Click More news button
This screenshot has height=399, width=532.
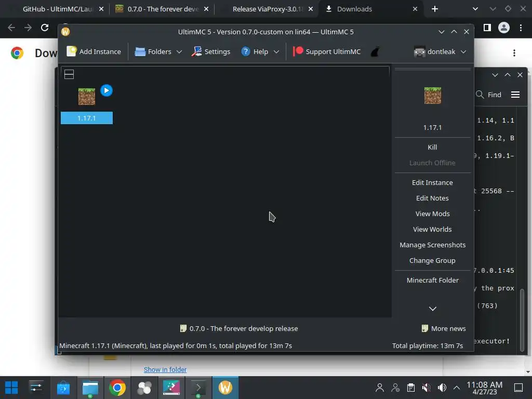tap(444, 328)
